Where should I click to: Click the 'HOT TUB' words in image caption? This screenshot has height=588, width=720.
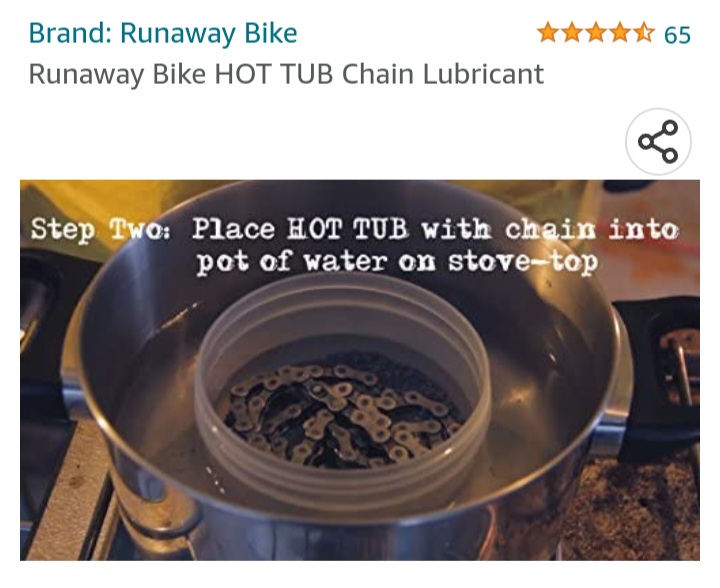(x=347, y=229)
